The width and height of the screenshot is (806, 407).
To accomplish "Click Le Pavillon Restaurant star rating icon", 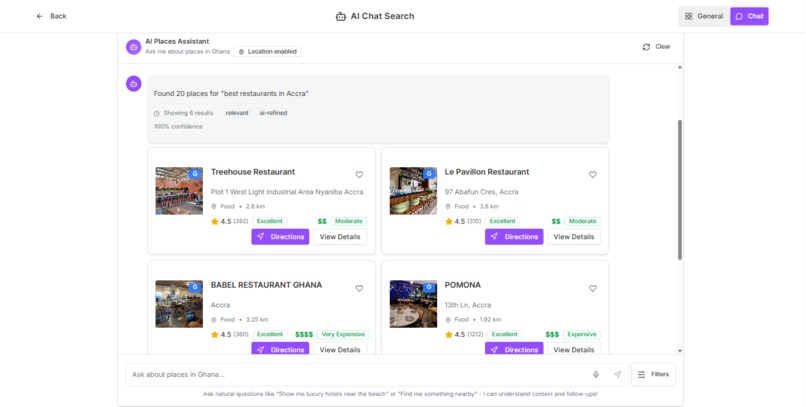I will [x=449, y=221].
